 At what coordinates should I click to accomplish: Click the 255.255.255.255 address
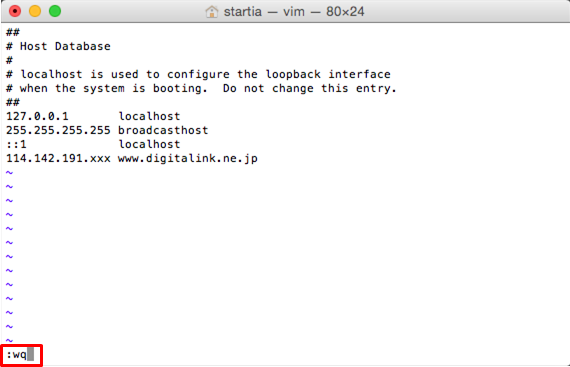[58, 130]
